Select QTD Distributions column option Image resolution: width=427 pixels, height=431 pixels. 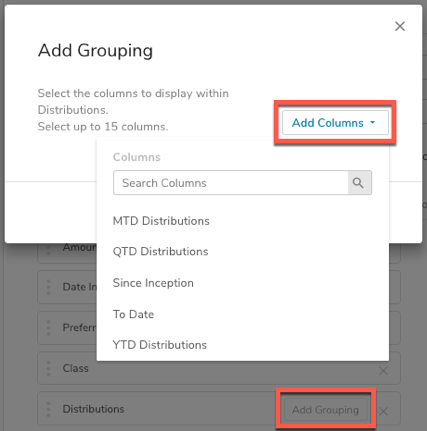point(160,251)
